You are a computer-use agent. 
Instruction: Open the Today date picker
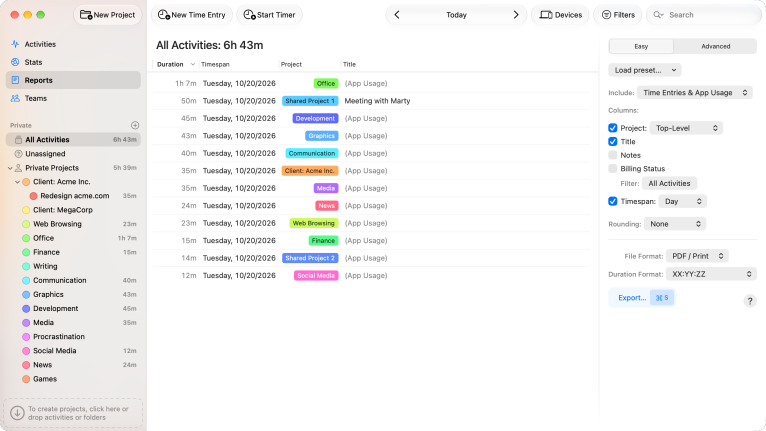point(456,15)
